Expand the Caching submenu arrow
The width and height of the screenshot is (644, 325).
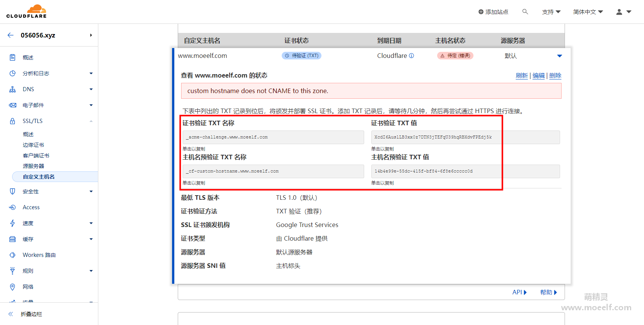click(91, 239)
